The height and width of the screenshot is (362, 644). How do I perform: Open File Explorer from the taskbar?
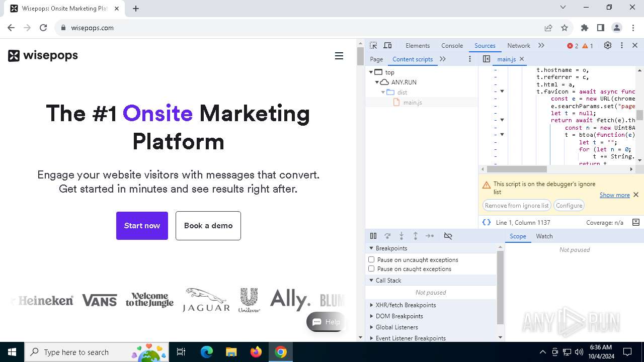tap(231, 352)
